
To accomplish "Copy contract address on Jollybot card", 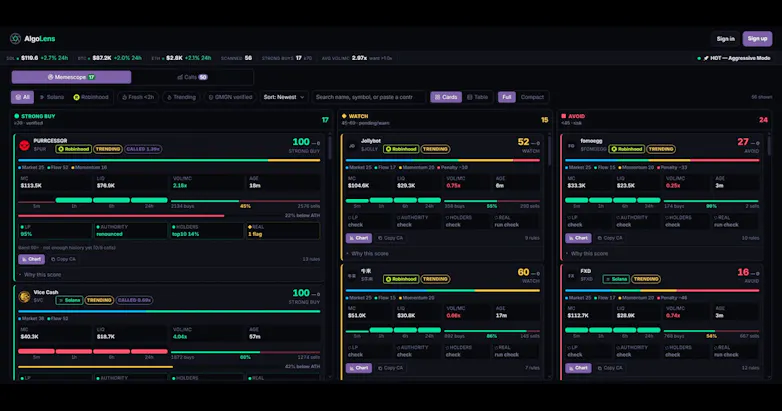I will point(391,238).
